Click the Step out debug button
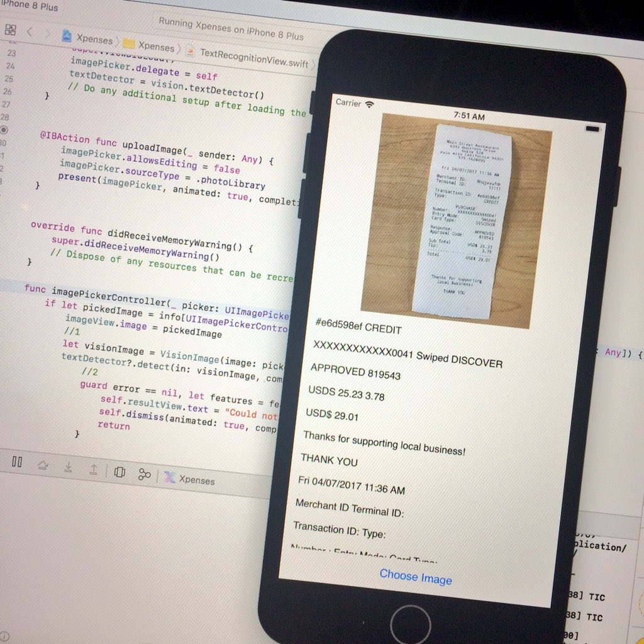 [94, 469]
